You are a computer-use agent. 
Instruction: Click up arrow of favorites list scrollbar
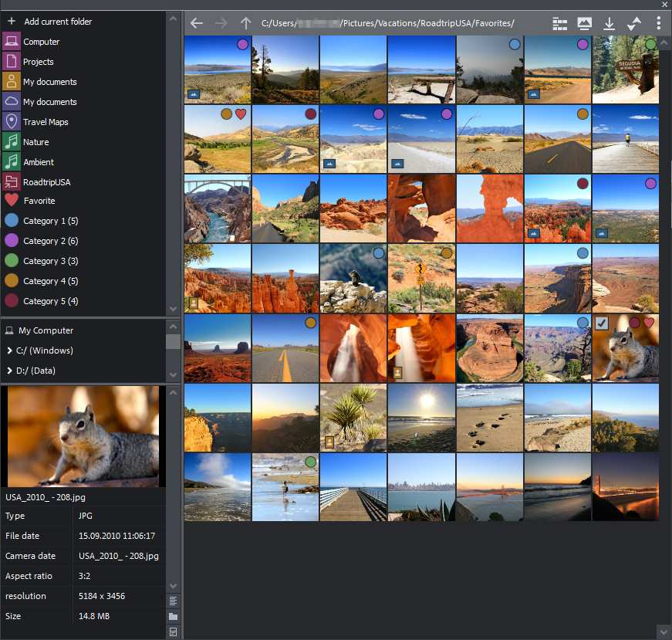click(173, 19)
